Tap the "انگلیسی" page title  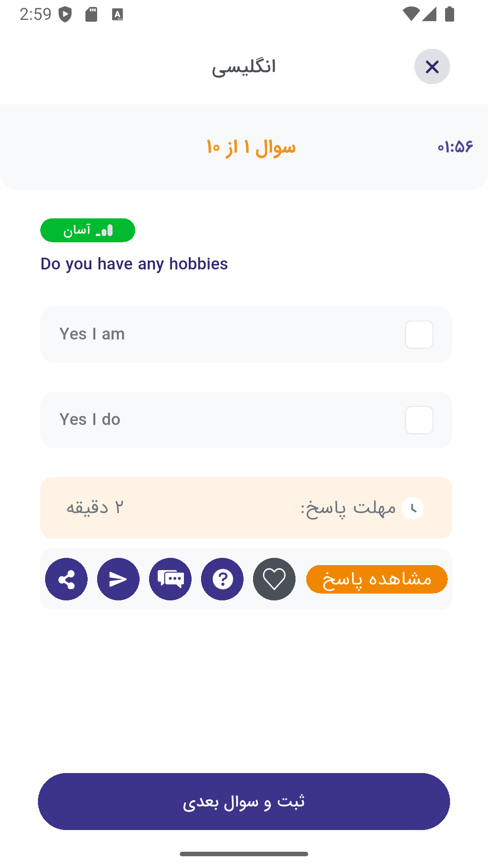pos(244,67)
